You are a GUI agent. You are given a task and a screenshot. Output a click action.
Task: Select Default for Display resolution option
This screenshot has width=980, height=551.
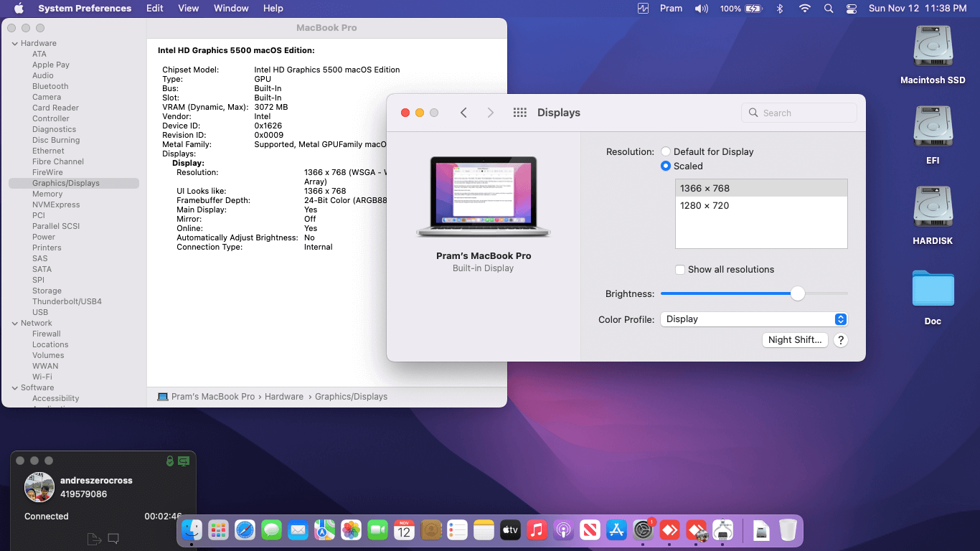click(666, 152)
